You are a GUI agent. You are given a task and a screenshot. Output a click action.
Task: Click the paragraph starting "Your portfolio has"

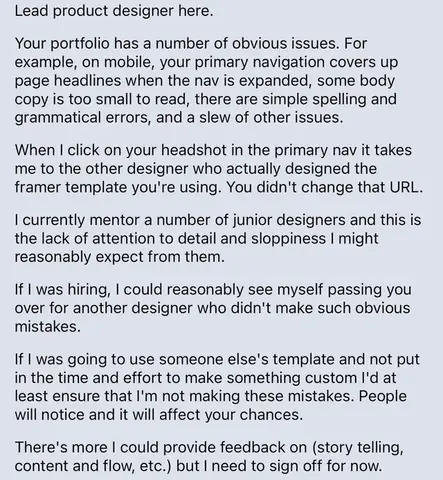point(206,81)
